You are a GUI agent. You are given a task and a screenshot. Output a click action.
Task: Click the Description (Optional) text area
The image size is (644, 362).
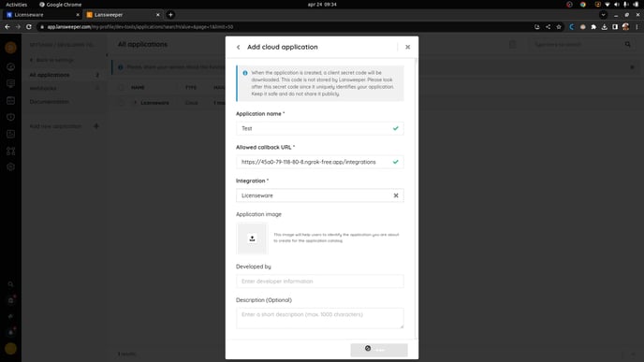(319, 318)
